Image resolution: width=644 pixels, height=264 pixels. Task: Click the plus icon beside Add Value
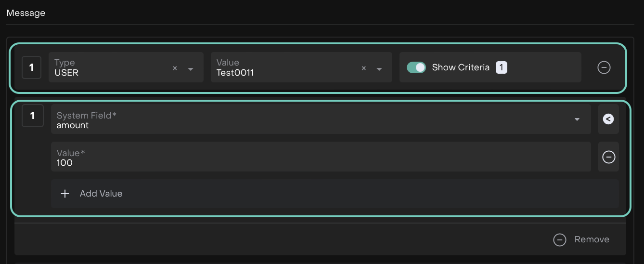click(x=65, y=194)
